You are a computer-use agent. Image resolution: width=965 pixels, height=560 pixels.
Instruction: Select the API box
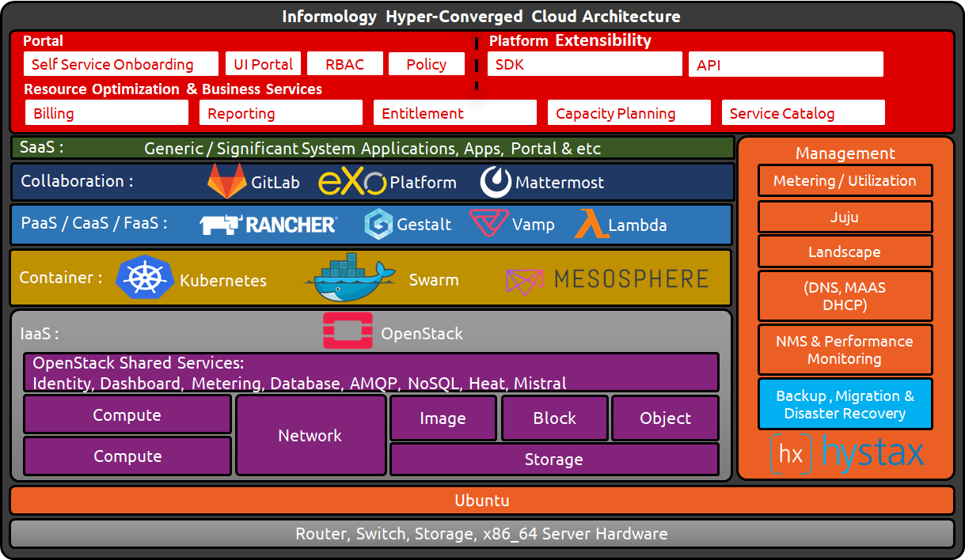pos(786,65)
